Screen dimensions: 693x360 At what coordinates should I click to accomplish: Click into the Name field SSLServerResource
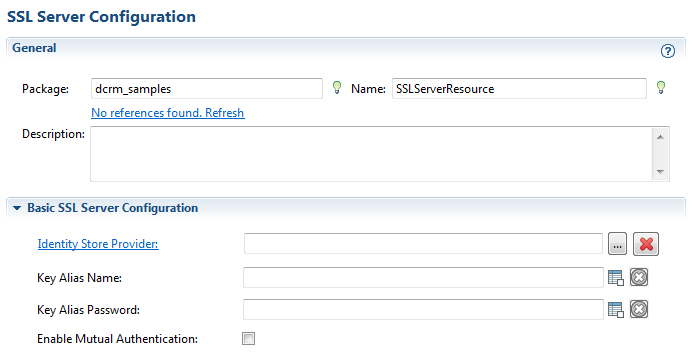click(x=519, y=88)
